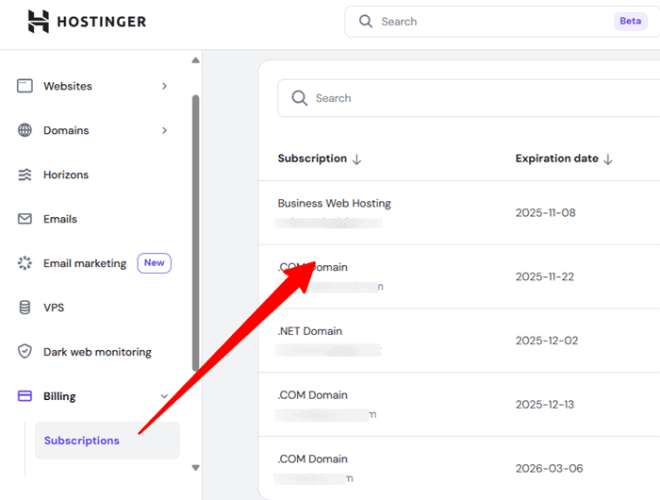Focus the top global Search field
Viewport: 660px width, 500px height.
tap(502, 21)
